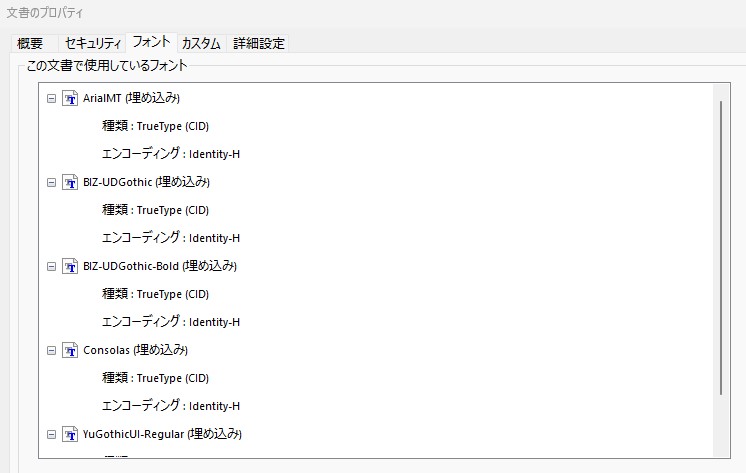Select 種類 : TrueType (CID) under BIZ-UDGothic

point(155,210)
